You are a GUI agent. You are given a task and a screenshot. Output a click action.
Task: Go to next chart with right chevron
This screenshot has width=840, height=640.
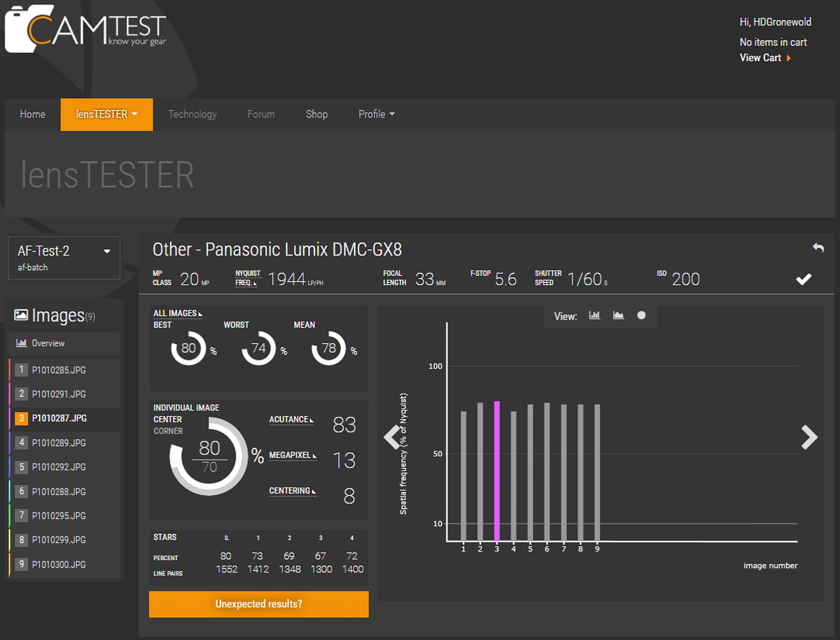tap(809, 437)
